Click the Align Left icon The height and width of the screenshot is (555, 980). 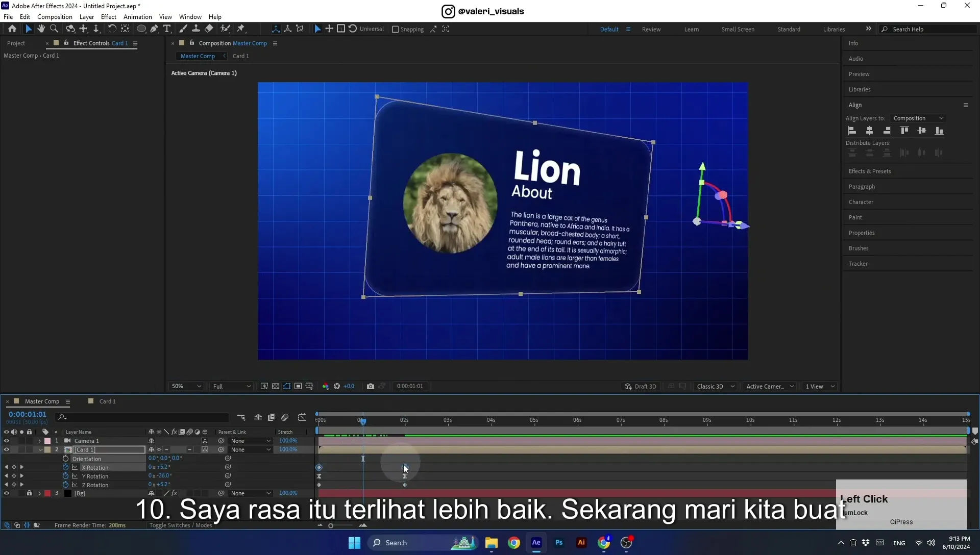coord(852,131)
